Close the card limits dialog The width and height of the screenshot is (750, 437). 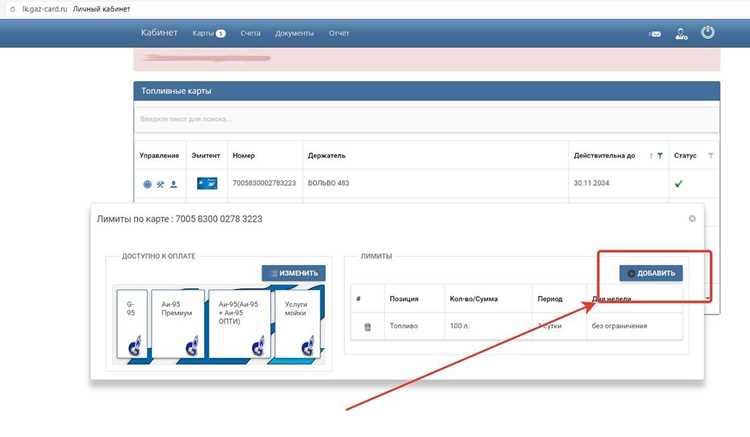pos(692,218)
